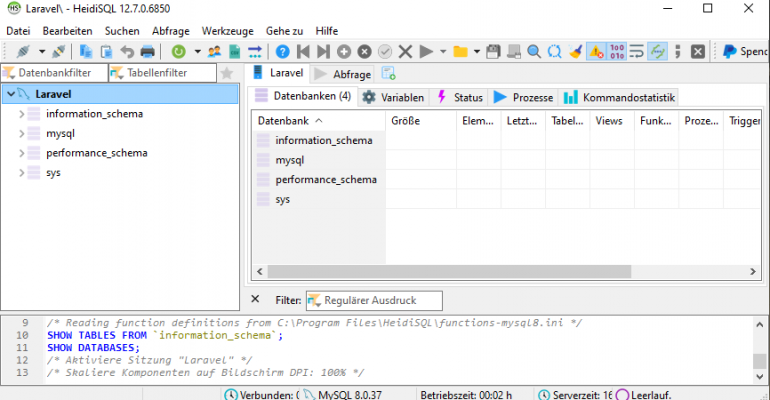Toggle the green link code icon

pyautogui.click(x=658, y=52)
